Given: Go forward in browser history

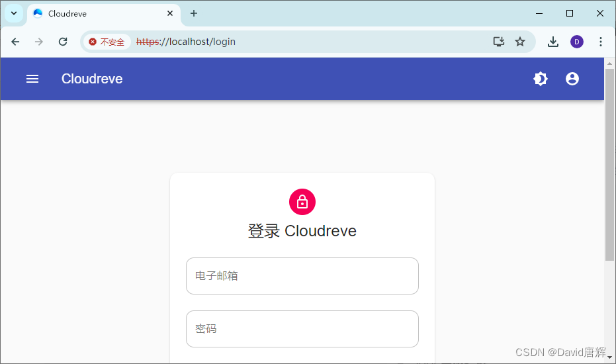Looking at the screenshot, I should pos(39,42).
